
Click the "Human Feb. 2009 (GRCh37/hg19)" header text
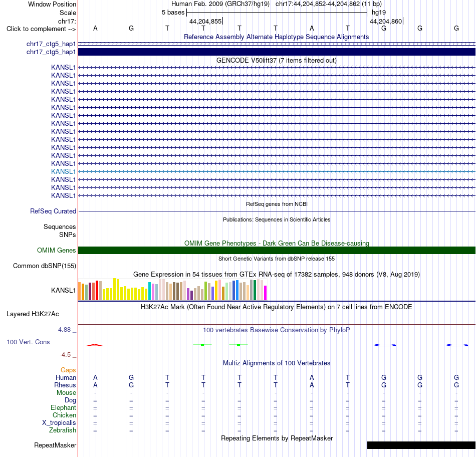(x=220, y=4)
